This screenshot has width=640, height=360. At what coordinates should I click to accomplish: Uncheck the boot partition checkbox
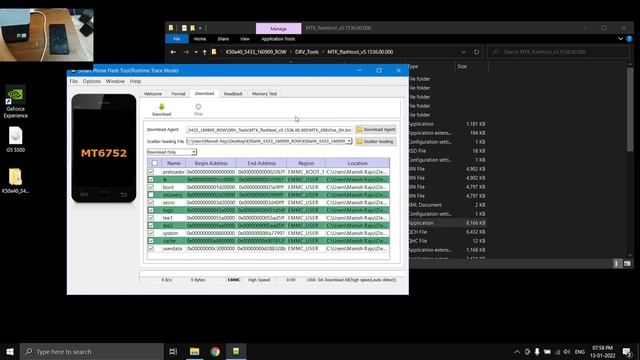coord(151,187)
